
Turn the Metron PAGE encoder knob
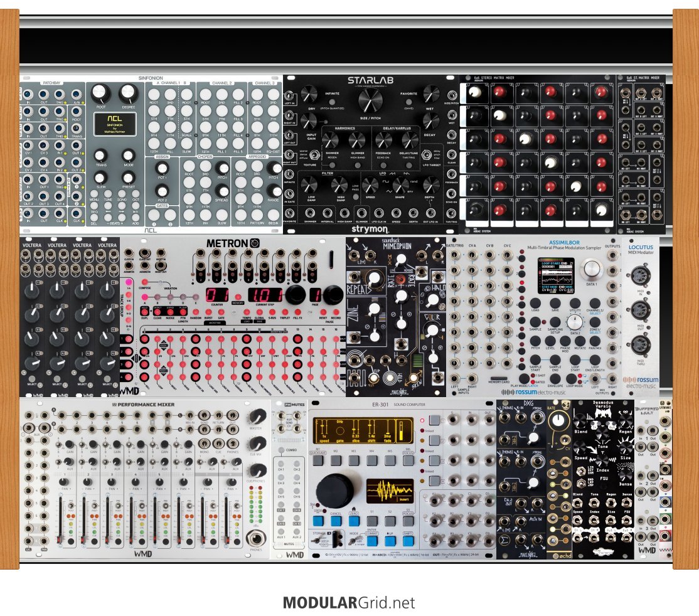[x=333, y=295]
